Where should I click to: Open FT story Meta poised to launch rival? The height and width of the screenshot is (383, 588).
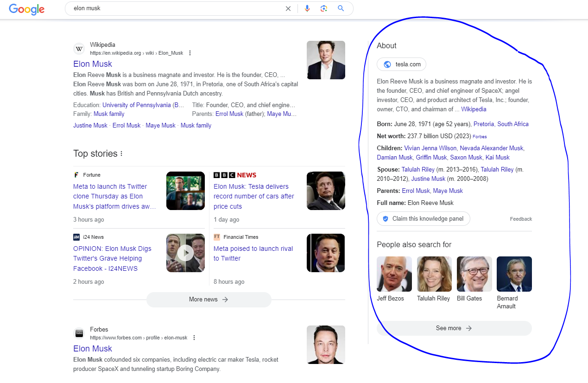pyautogui.click(x=253, y=253)
